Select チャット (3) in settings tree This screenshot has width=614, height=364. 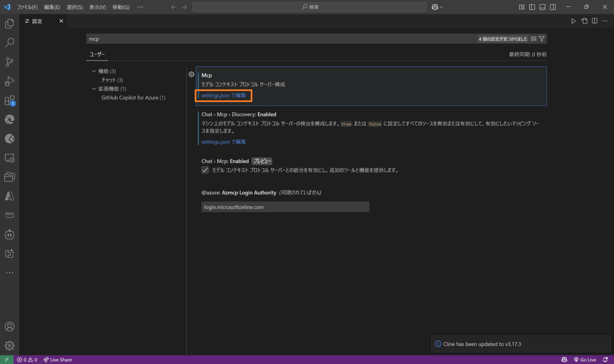[112, 80]
